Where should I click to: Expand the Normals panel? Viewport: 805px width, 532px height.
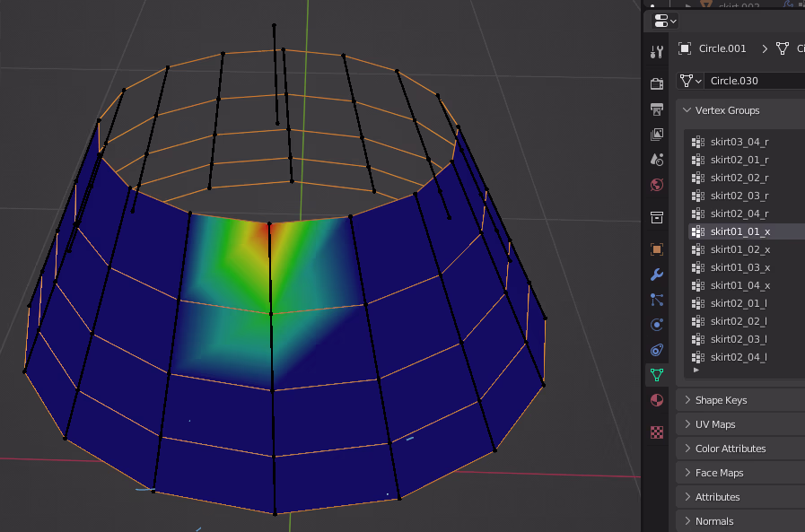coord(740,521)
